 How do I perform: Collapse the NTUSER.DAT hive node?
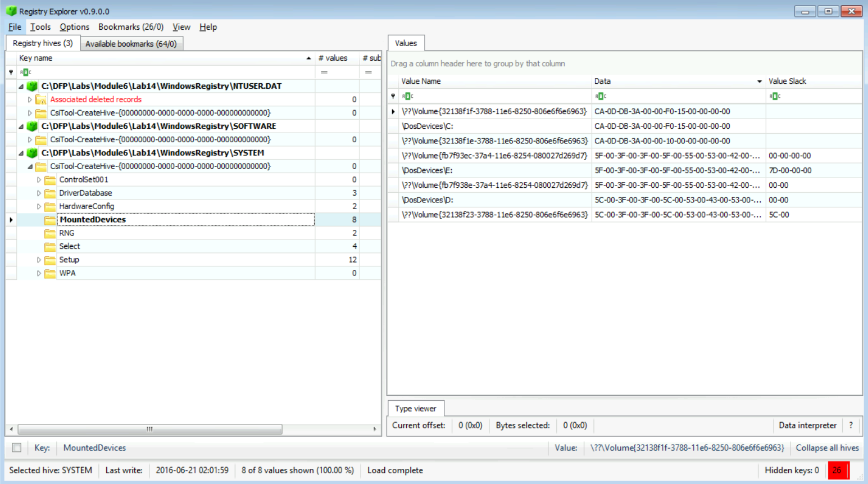click(x=21, y=87)
